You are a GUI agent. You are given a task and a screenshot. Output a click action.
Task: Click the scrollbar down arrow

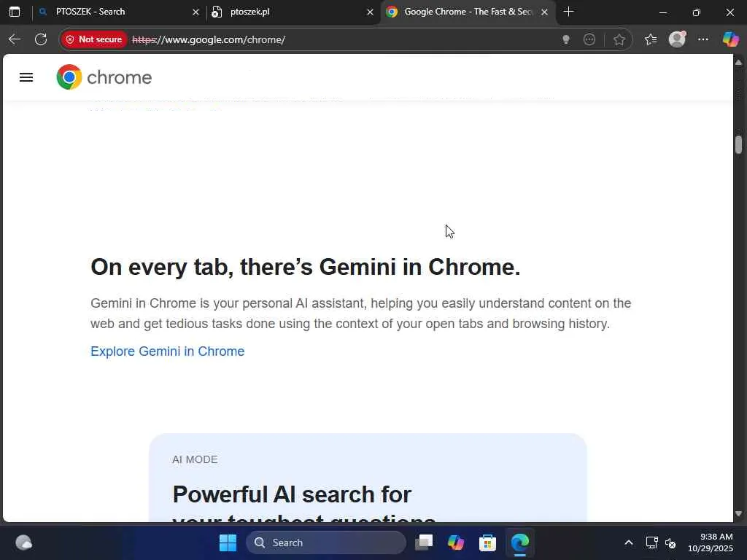click(738, 513)
